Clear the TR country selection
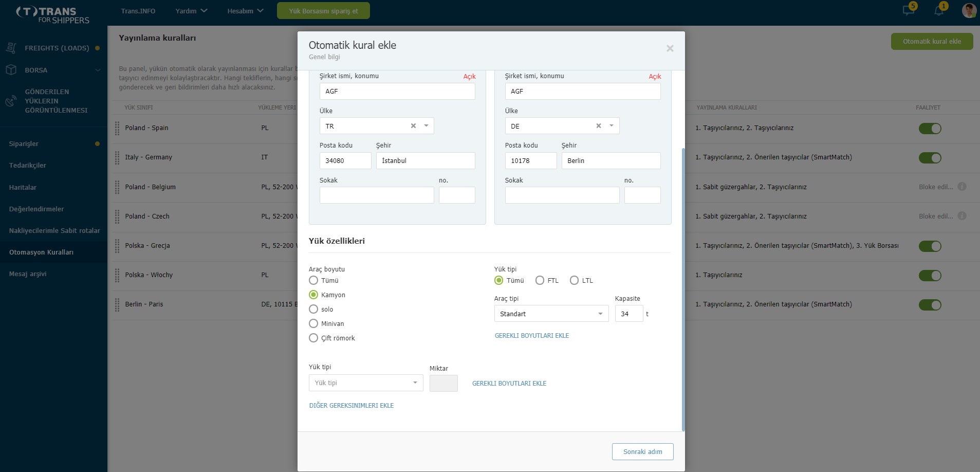This screenshot has width=980, height=472. (x=413, y=126)
